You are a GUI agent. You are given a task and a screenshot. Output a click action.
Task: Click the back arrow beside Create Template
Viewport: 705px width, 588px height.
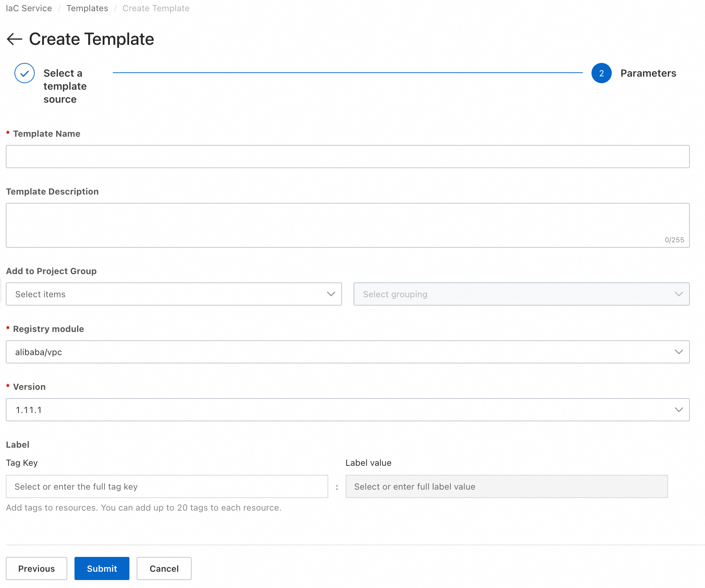pos(14,39)
